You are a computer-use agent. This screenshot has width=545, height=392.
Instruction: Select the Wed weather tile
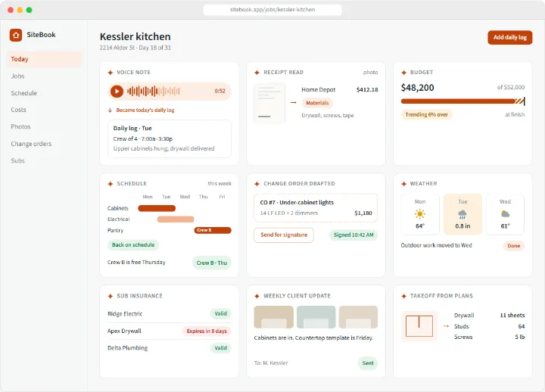(505, 214)
